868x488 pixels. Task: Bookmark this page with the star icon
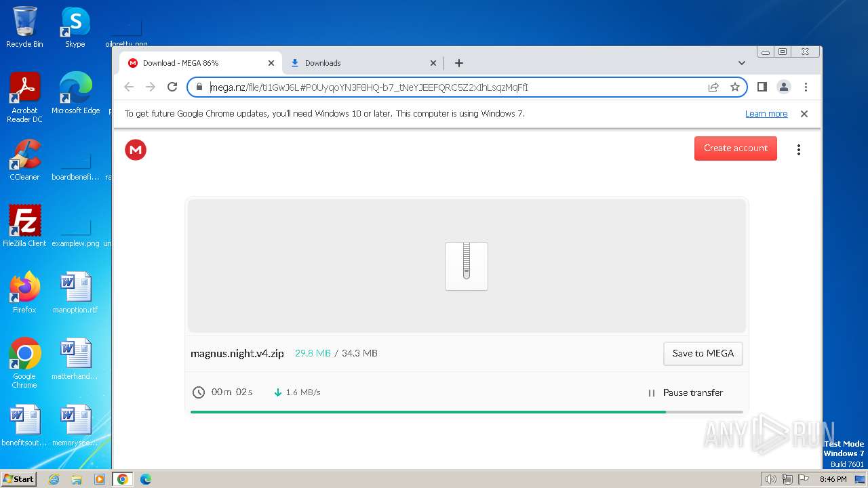tap(735, 87)
